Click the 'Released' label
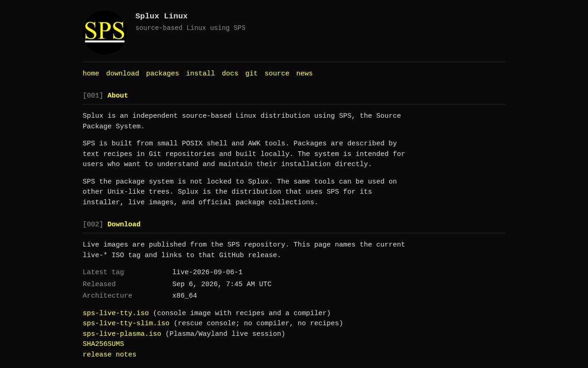 pos(99,284)
